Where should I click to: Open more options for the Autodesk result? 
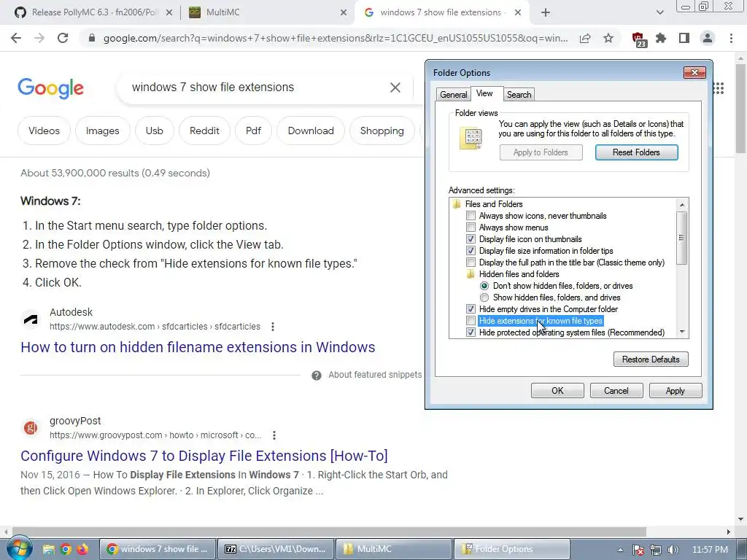click(x=273, y=327)
